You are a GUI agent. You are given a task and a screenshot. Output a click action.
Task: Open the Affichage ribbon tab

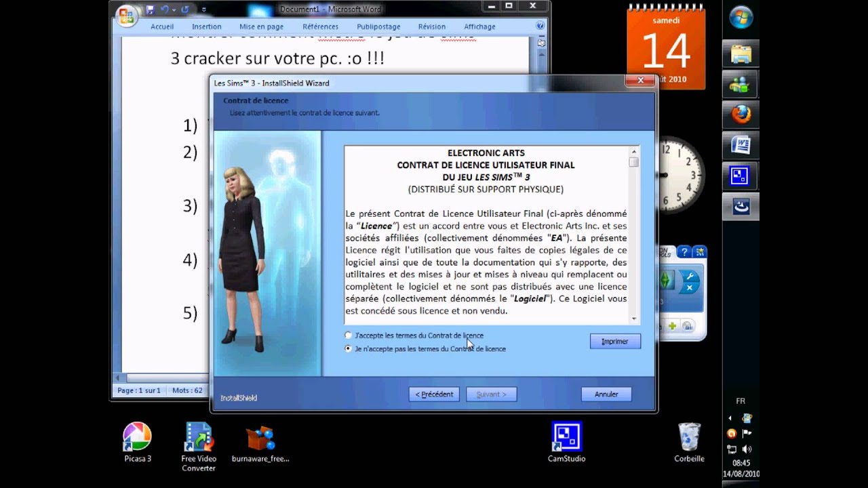click(x=479, y=26)
